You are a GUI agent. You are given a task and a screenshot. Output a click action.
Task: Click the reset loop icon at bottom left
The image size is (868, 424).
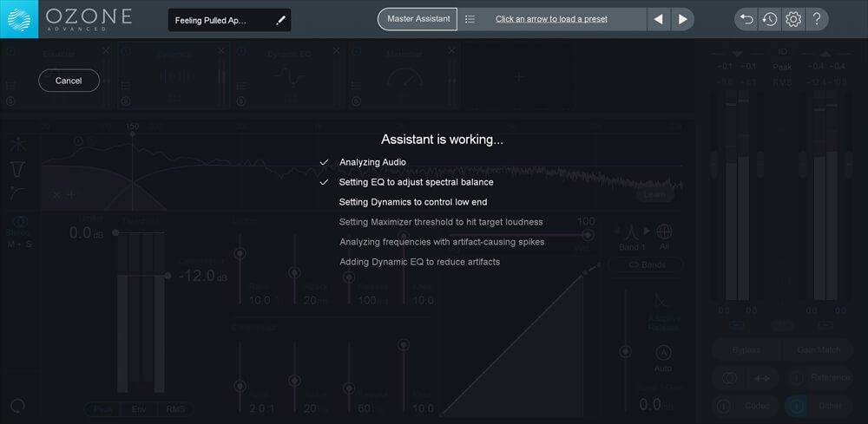coord(17,407)
